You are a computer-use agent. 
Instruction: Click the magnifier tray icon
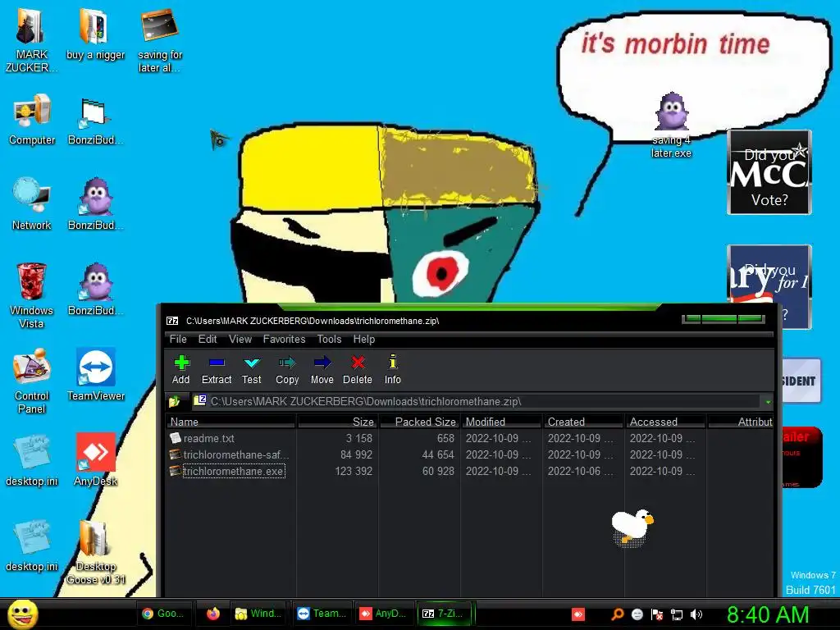[617, 614]
